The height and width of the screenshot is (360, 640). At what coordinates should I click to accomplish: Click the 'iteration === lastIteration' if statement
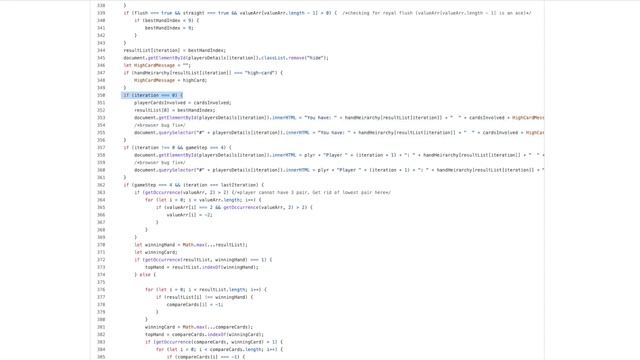[x=193, y=185]
